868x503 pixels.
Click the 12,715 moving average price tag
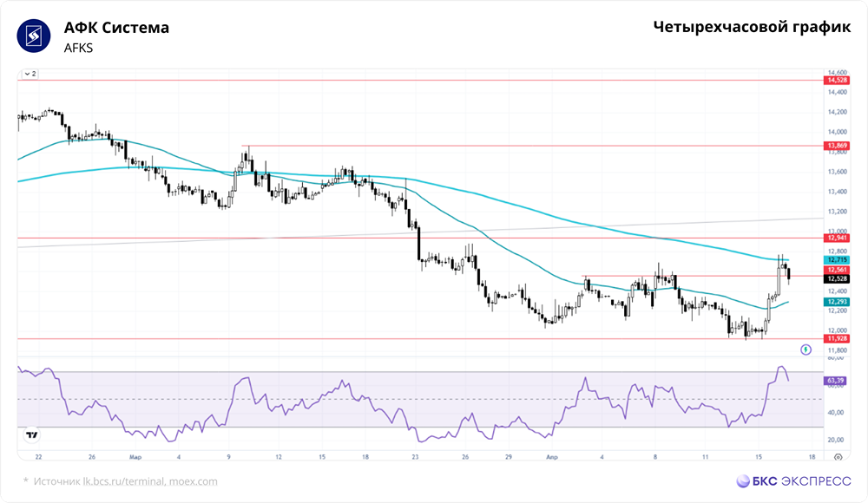[x=837, y=260]
